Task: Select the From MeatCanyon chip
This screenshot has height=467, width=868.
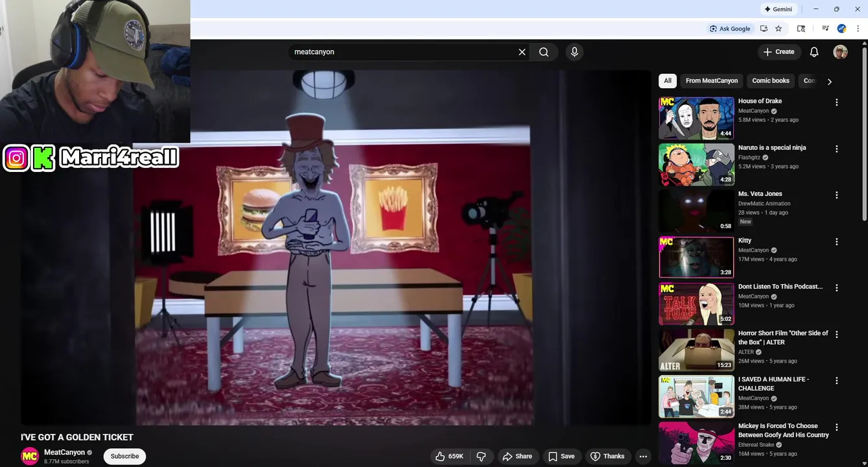Action: pyautogui.click(x=712, y=80)
